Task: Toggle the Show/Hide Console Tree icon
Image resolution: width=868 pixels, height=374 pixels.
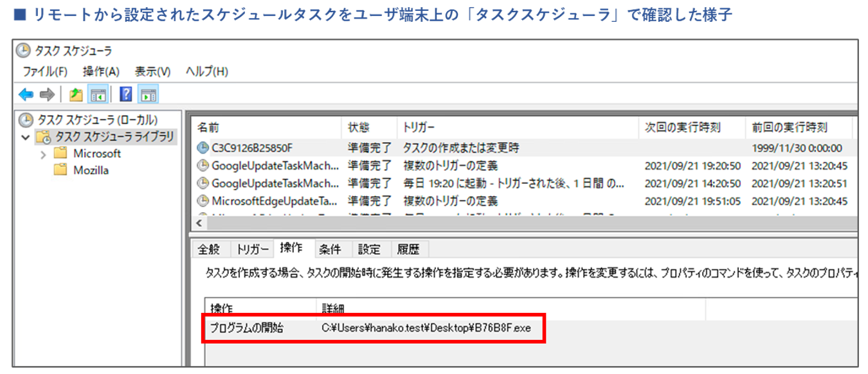Action: [x=98, y=95]
